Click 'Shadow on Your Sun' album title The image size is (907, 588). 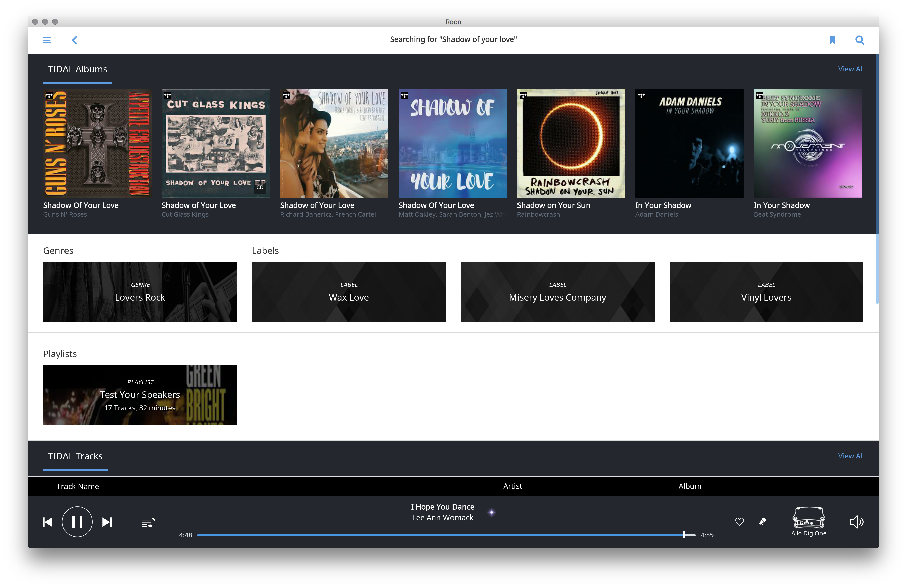pos(553,205)
